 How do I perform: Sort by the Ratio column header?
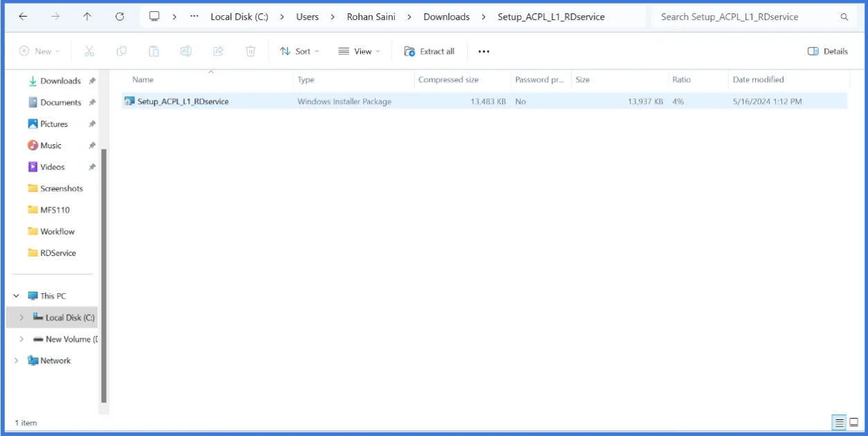pos(682,80)
